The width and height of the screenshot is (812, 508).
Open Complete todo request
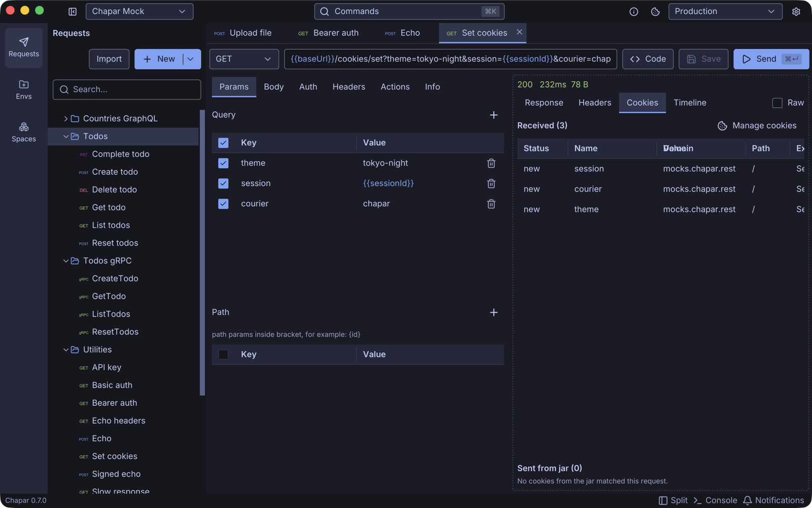coord(123,154)
